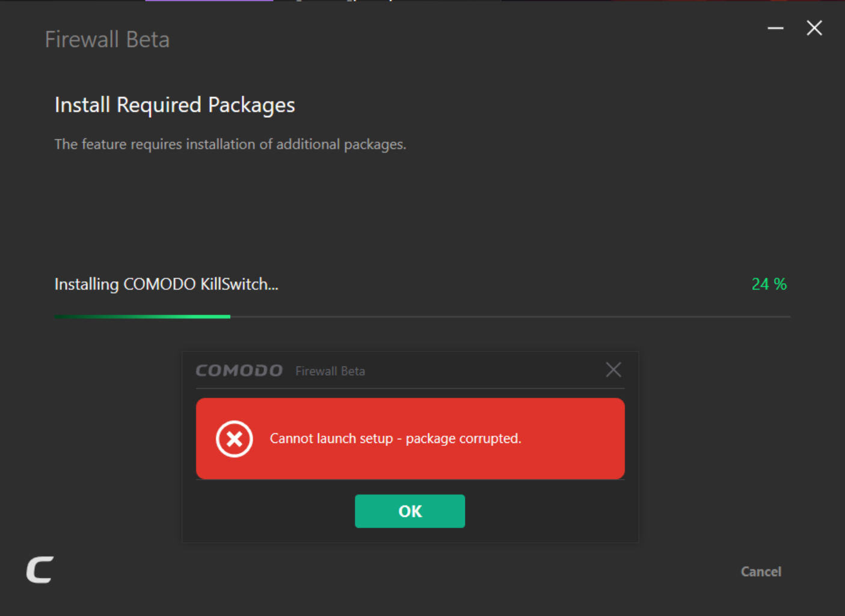Click the 24 % progress indicator
845x616 pixels.
pyautogui.click(x=769, y=284)
